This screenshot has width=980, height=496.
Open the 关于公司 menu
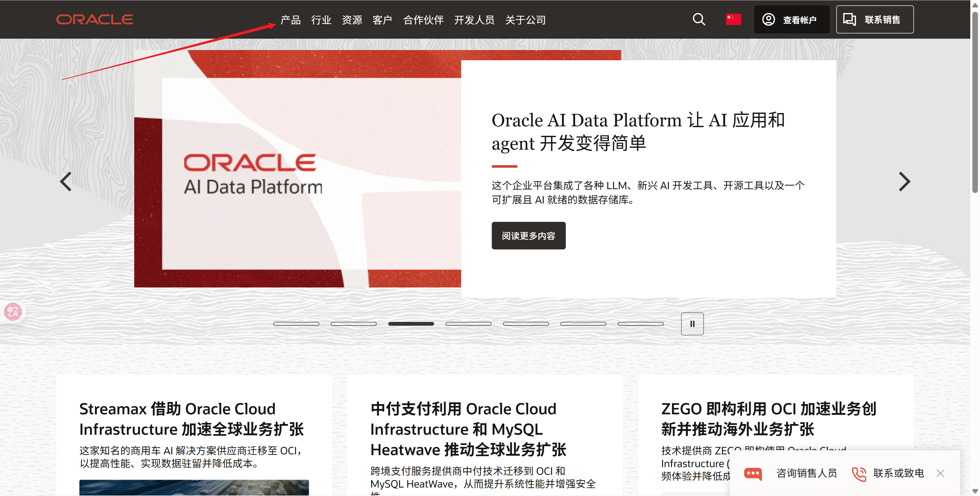525,20
